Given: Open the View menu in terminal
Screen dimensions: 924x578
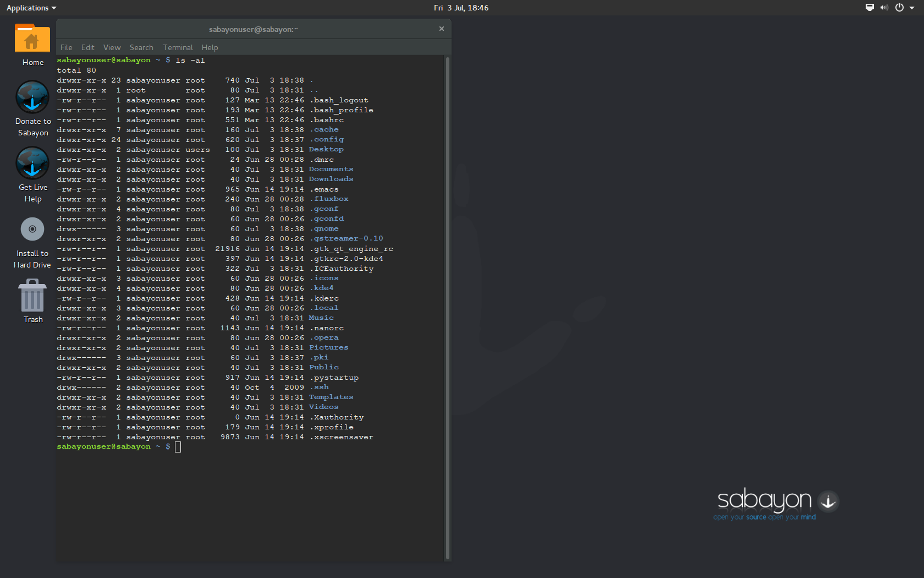Looking at the screenshot, I should click(x=112, y=47).
